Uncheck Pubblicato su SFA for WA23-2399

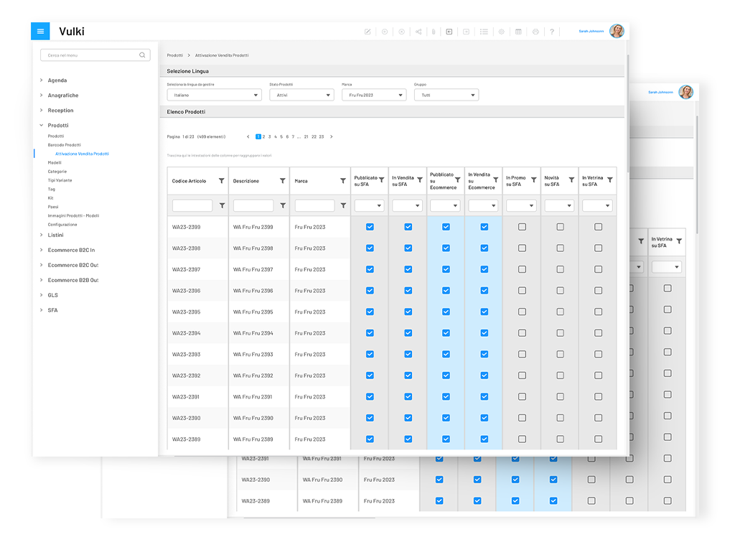370,227
